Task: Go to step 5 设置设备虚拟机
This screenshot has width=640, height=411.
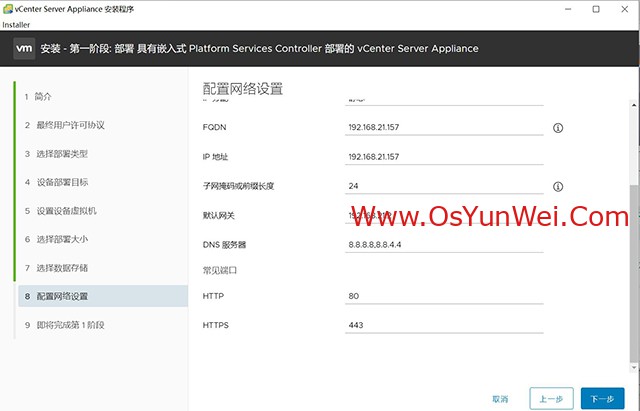Action: pos(60,211)
